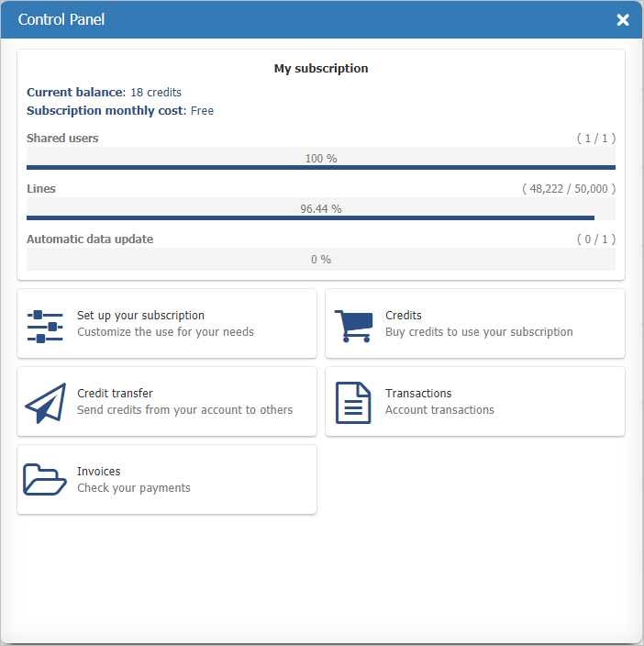The width and height of the screenshot is (644, 646).
Task: Open 'Set up your subscription' title link
Action: click(140, 315)
